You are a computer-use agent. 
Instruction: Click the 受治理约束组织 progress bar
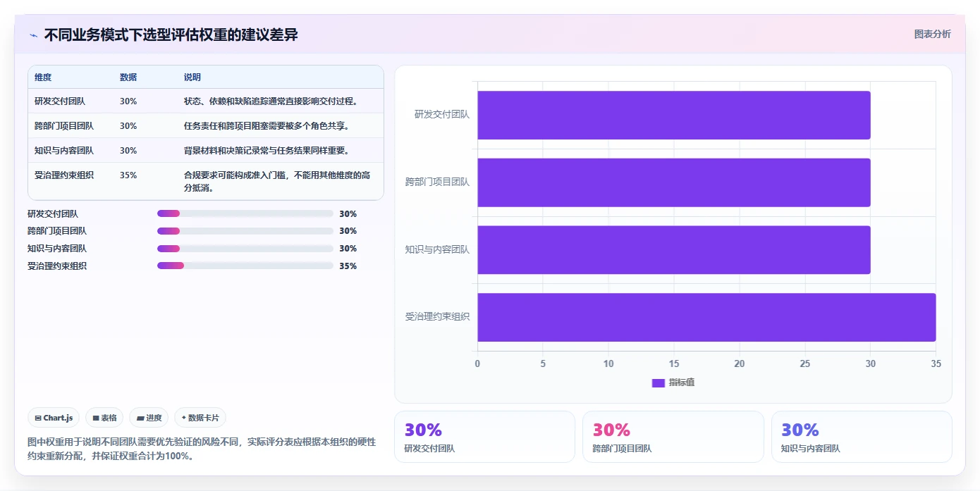[245, 266]
